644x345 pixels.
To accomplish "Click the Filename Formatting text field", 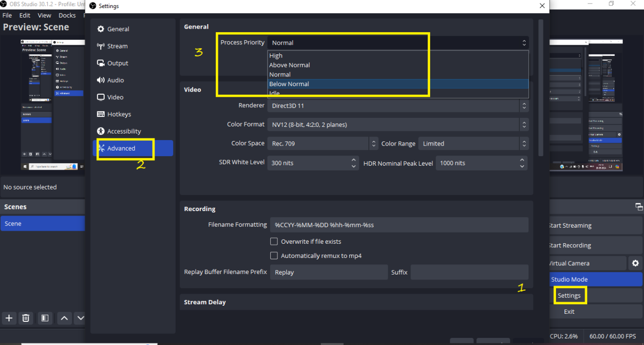I will tap(398, 225).
